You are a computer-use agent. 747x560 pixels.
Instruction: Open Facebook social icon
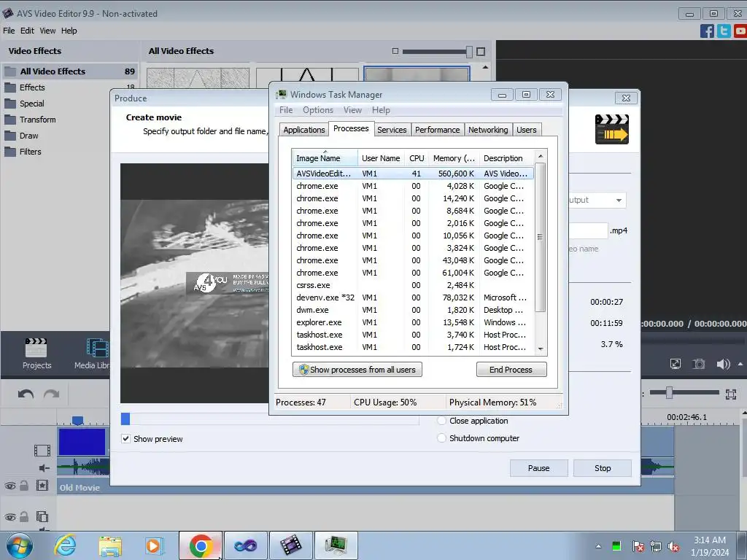[707, 31]
